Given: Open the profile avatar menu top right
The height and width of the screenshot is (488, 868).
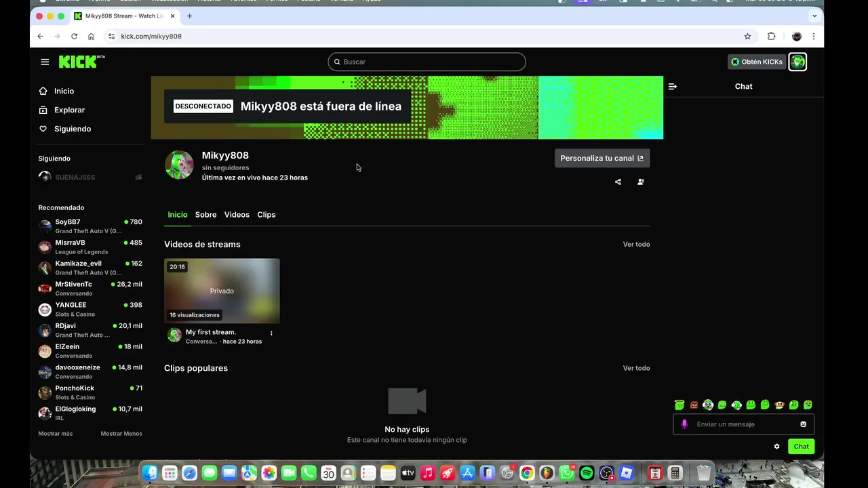Looking at the screenshot, I should tap(797, 62).
